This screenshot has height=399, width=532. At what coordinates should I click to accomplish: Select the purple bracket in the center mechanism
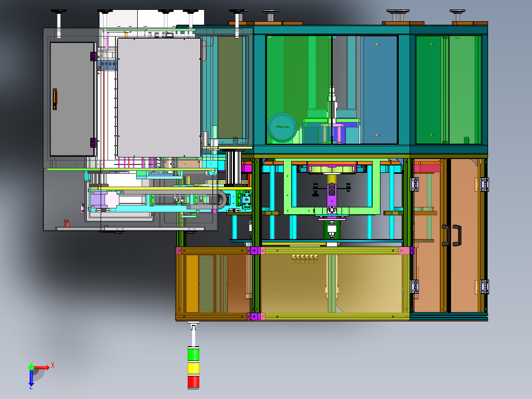(332, 199)
